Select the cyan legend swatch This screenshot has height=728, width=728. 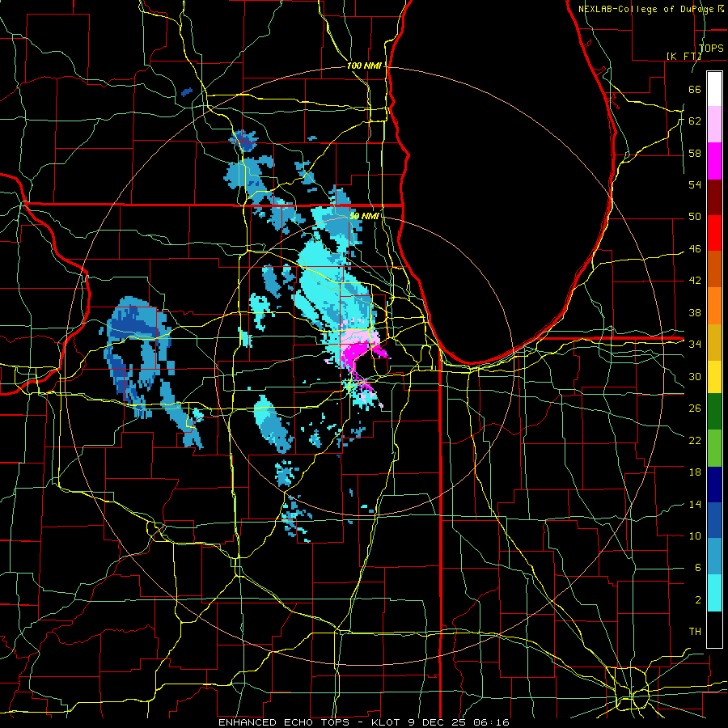(714, 593)
